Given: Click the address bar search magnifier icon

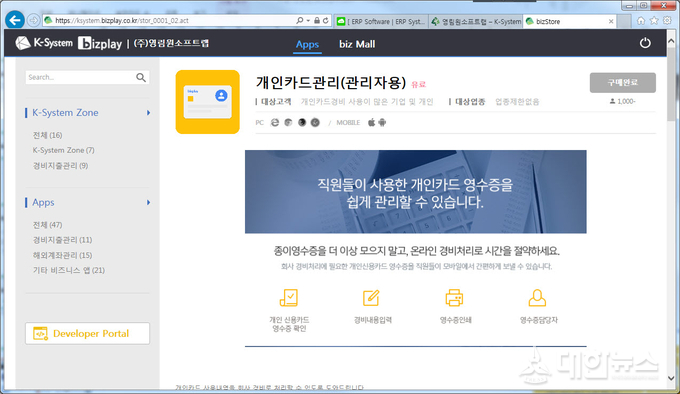Looking at the screenshot, I should 300,20.
